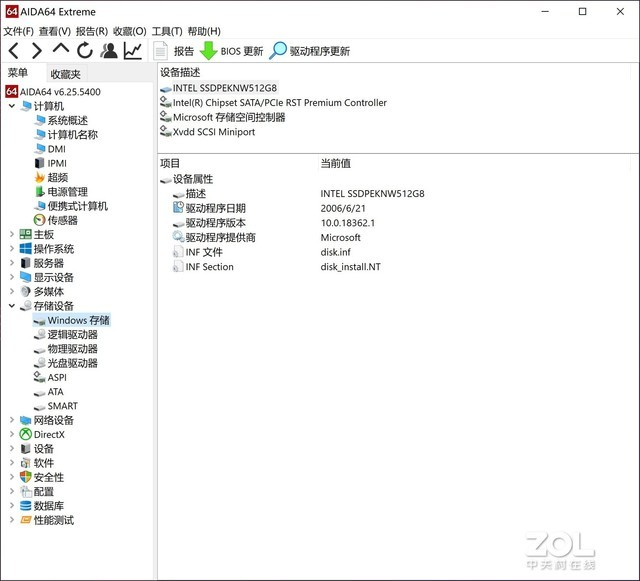
Task: Switch to the 收藏夹 tab
Action: point(66,74)
